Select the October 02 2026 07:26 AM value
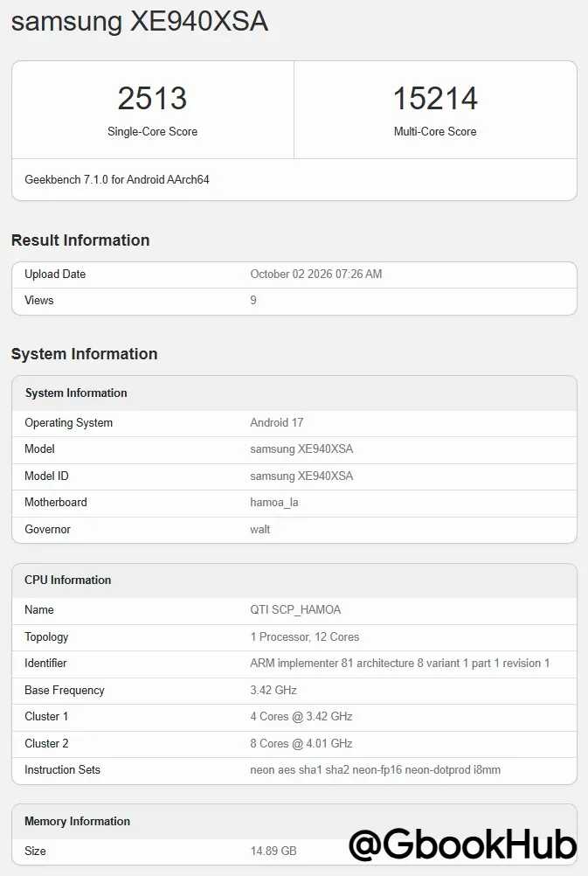588x876 pixels. coord(316,274)
